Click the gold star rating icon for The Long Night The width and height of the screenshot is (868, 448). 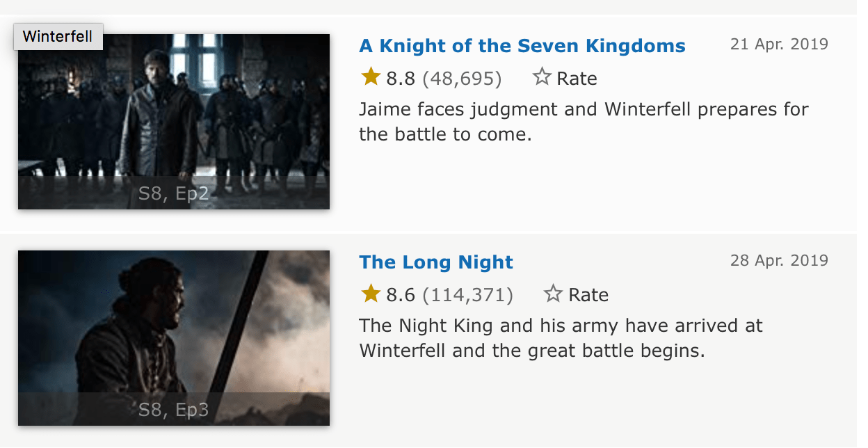(x=371, y=294)
